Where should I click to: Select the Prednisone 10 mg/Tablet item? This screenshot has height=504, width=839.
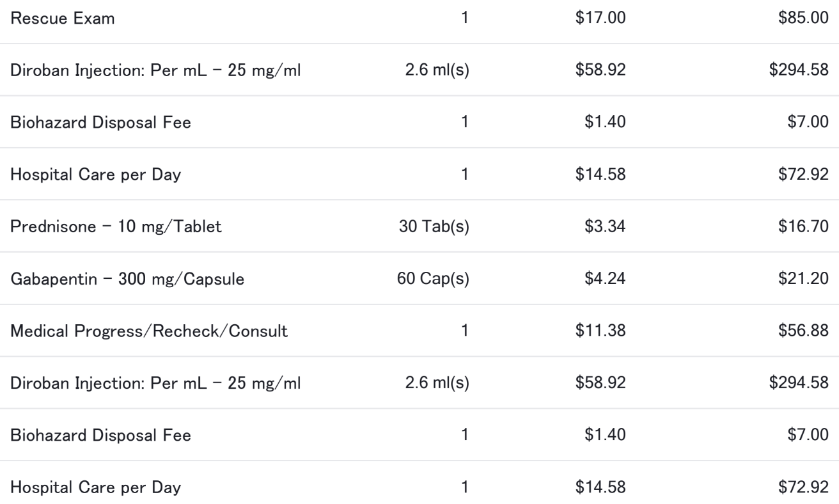pyautogui.click(x=116, y=226)
